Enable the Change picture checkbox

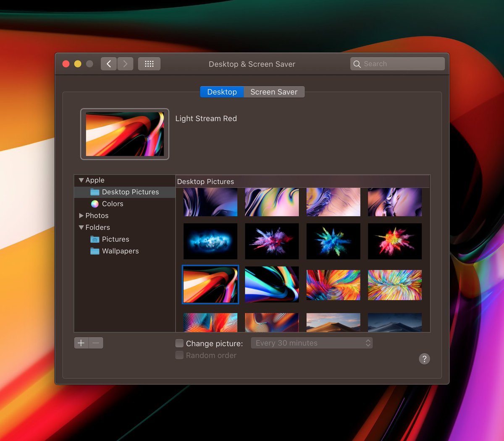179,343
